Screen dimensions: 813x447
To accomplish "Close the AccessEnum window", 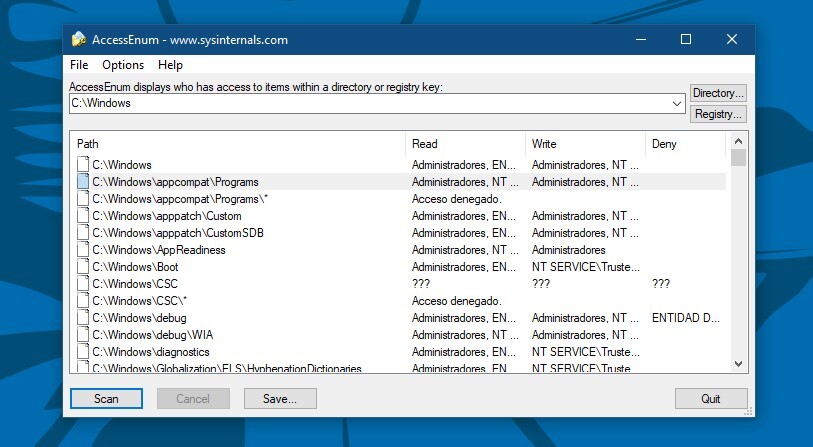I will point(732,39).
